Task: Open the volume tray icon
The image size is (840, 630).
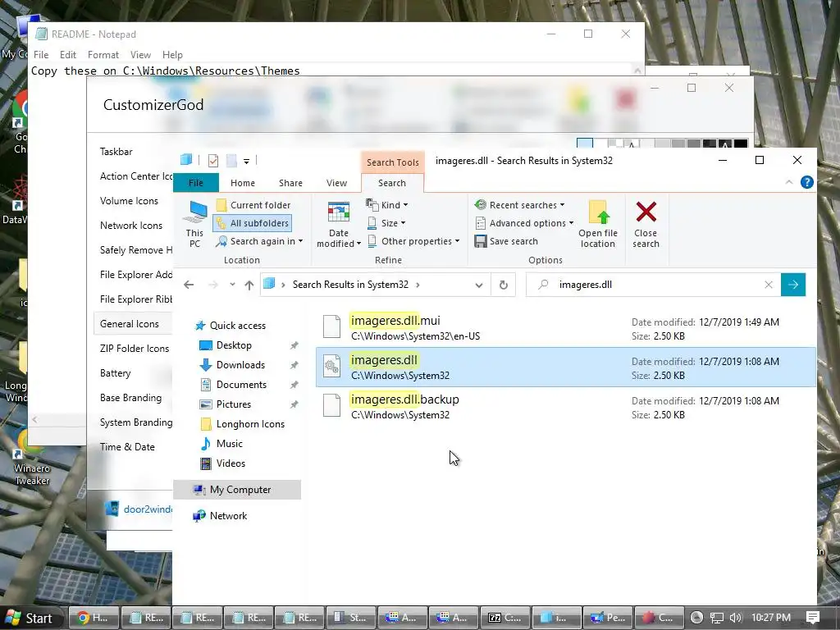Action: [736, 618]
